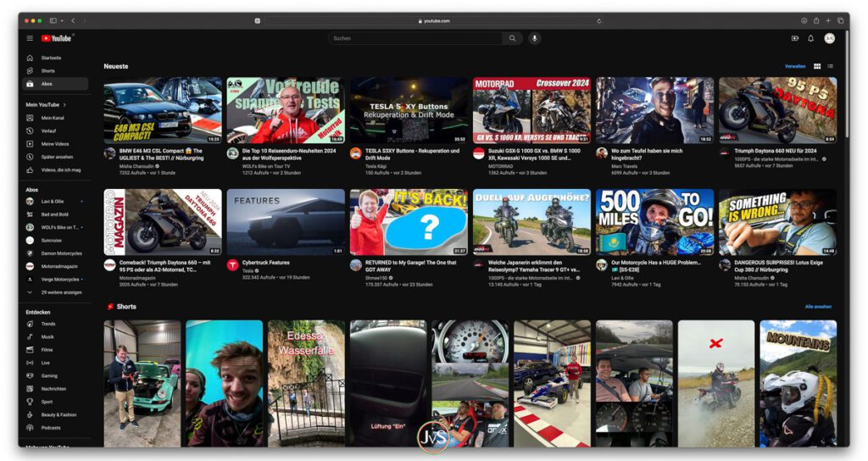Viewport: 868px width, 461px height.
Task: Click the search magnifier button
Action: [512, 38]
